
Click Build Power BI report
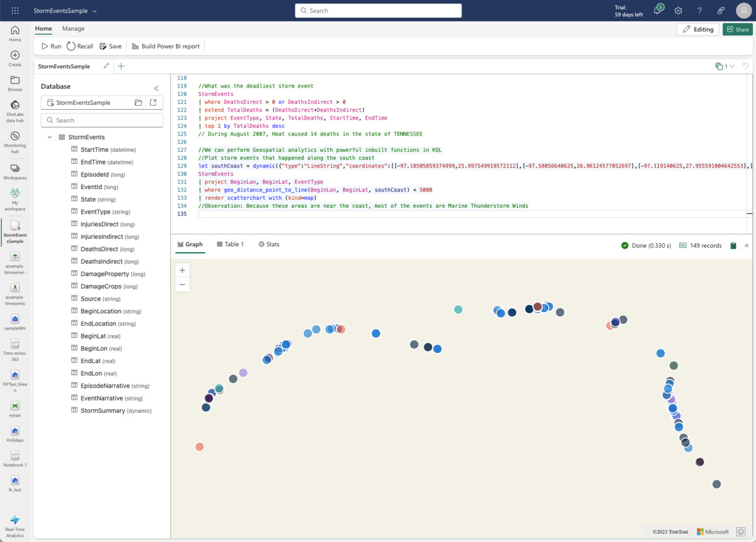click(x=165, y=45)
